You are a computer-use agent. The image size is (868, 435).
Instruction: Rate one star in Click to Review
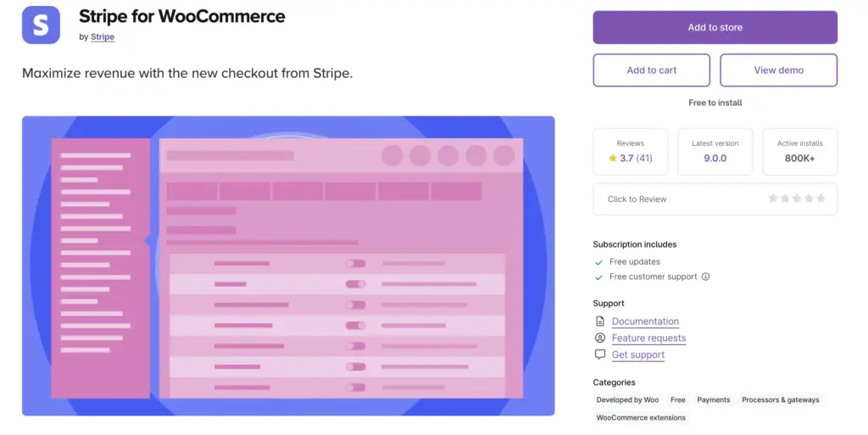[x=773, y=198]
